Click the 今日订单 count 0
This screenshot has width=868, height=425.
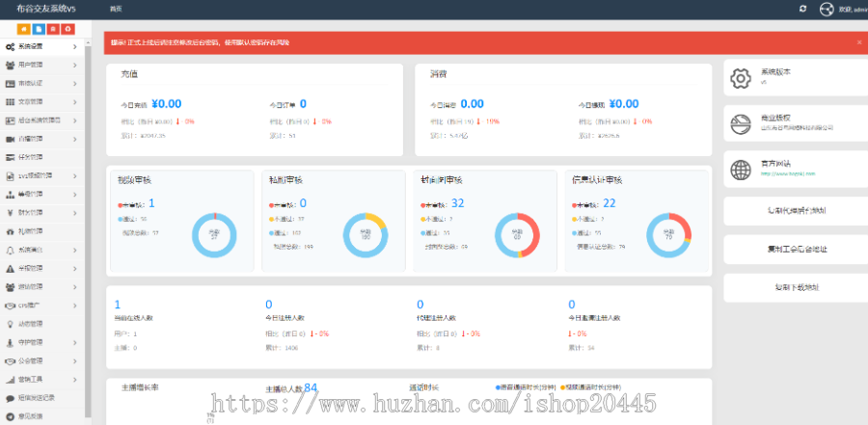pyautogui.click(x=304, y=104)
